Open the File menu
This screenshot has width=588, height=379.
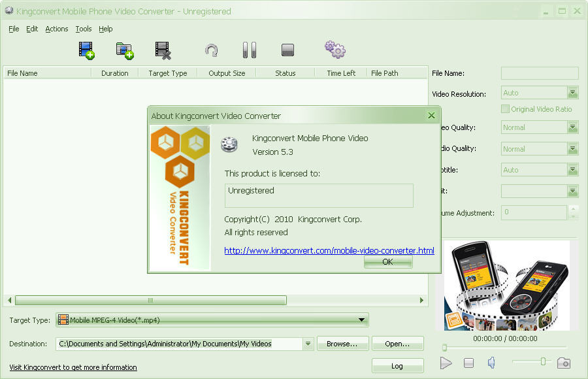[x=14, y=29]
